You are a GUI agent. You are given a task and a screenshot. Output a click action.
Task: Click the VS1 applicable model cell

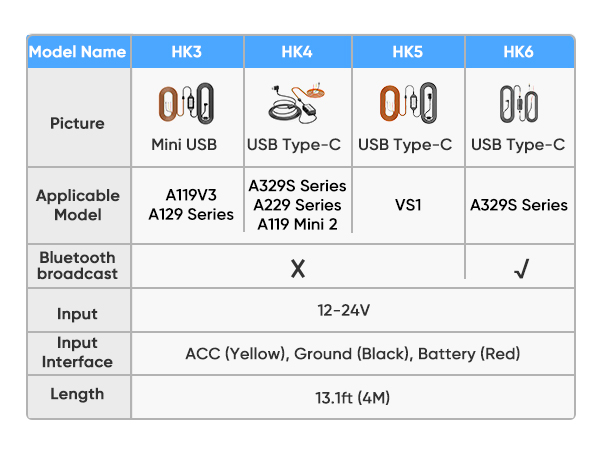(x=408, y=205)
